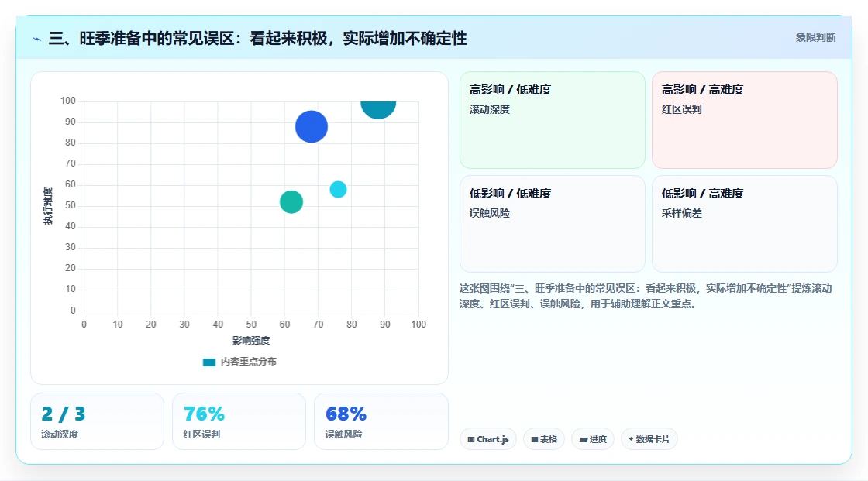
Task: Click the 2 / 3 滚动深度 stat card
Action: pos(97,421)
